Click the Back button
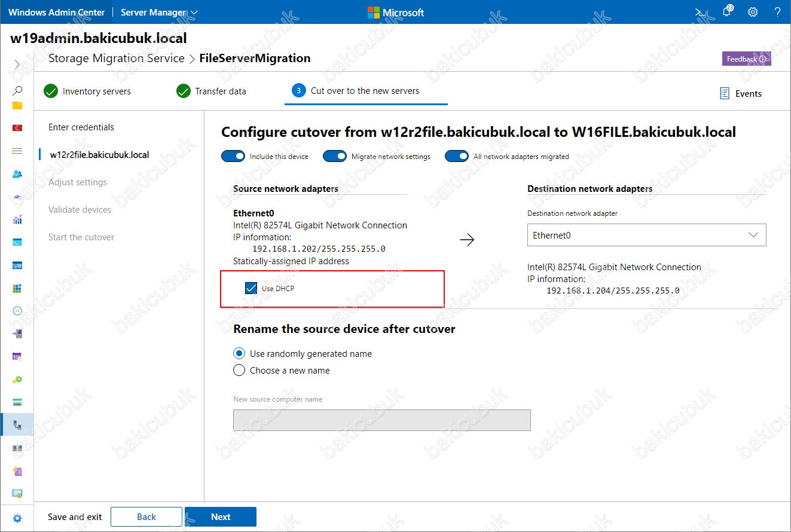The height and width of the screenshot is (532, 791). coord(146,517)
